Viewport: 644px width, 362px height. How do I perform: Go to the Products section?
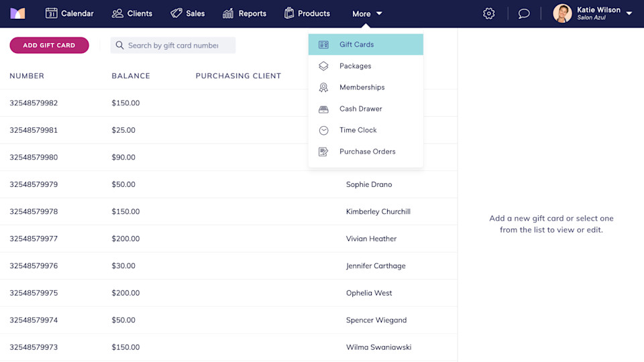[x=307, y=13]
